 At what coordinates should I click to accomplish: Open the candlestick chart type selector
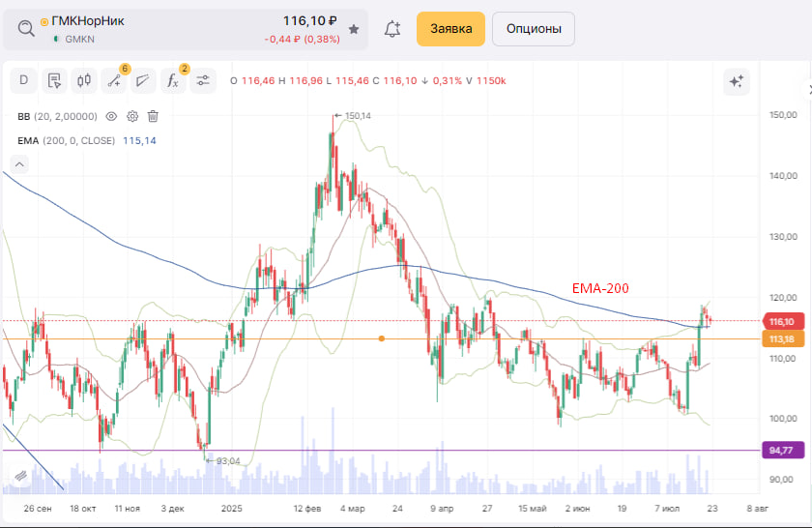tap(83, 80)
